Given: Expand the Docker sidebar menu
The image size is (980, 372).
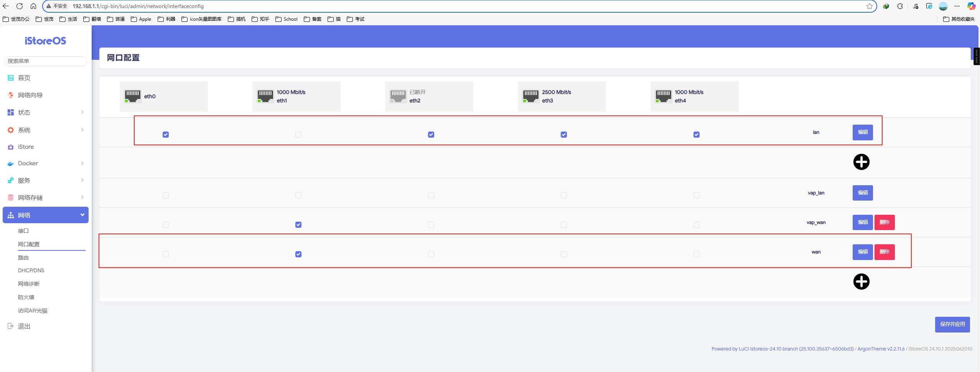Looking at the screenshot, I should point(46,163).
